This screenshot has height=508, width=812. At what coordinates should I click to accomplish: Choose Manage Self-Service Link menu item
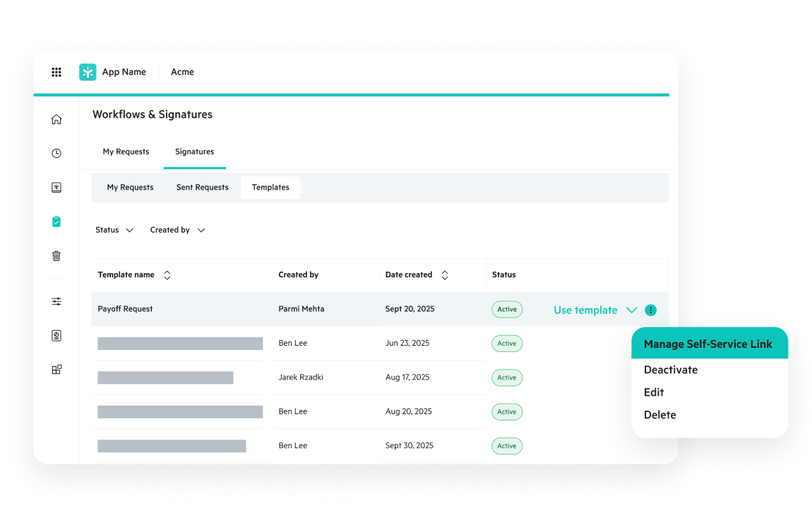click(x=710, y=344)
